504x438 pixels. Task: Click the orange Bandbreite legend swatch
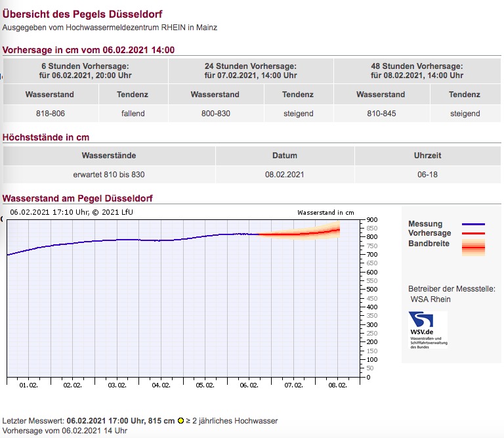coord(473,247)
